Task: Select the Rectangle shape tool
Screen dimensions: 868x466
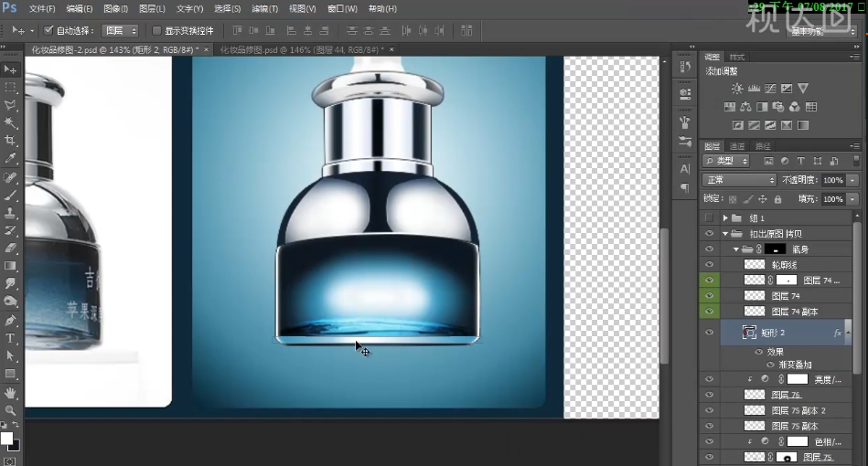Action: pyautogui.click(x=10, y=374)
